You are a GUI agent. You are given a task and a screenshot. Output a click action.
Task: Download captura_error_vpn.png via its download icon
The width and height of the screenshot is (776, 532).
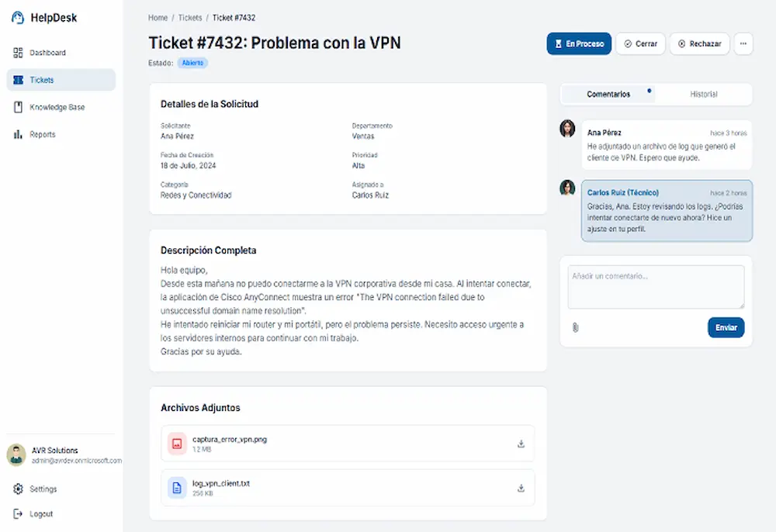click(521, 443)
